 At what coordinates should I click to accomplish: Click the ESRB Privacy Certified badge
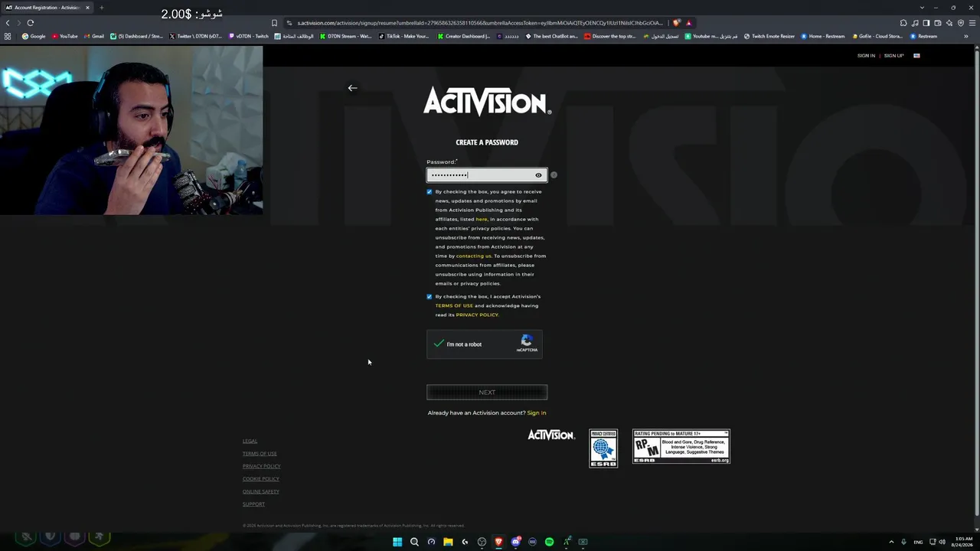[603, 448]
